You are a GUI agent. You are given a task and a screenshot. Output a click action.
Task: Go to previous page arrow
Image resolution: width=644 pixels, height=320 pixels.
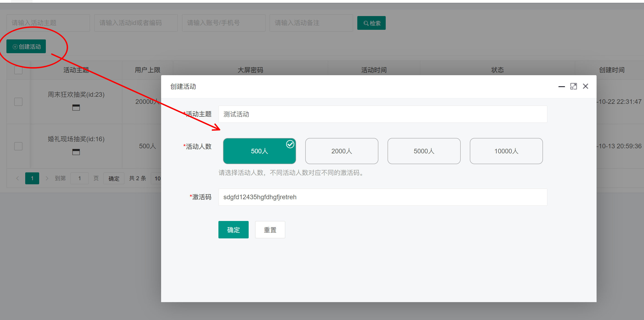[x=17, y=178]
